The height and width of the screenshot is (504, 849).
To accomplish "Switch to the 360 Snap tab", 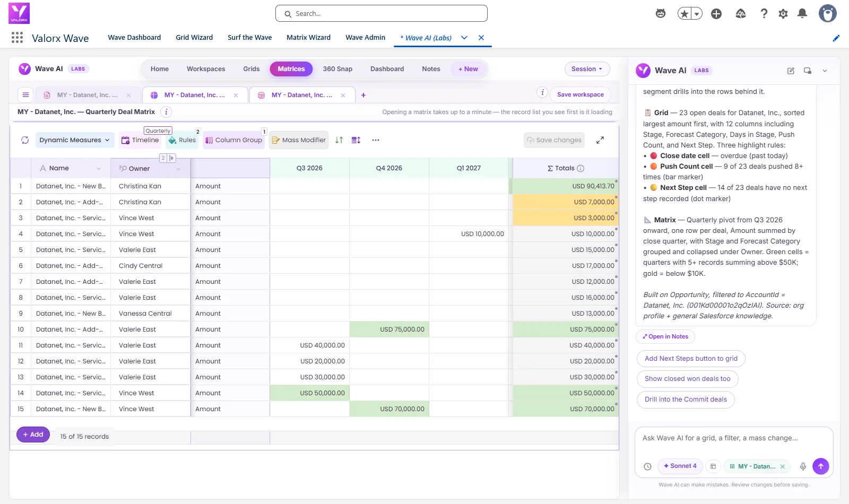I will point(337,69).
